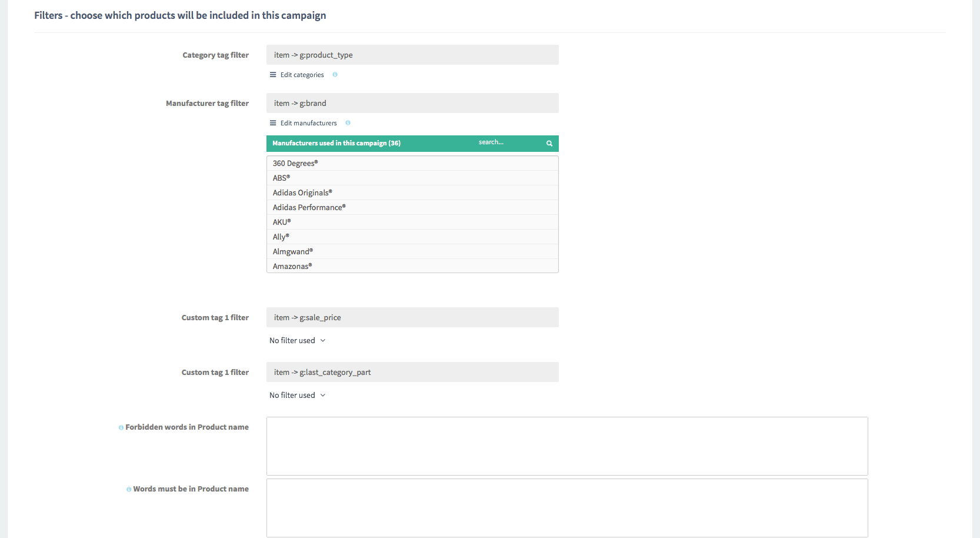
Task: Click the Words must be in Product name textbox
Action: pos(566,507)
